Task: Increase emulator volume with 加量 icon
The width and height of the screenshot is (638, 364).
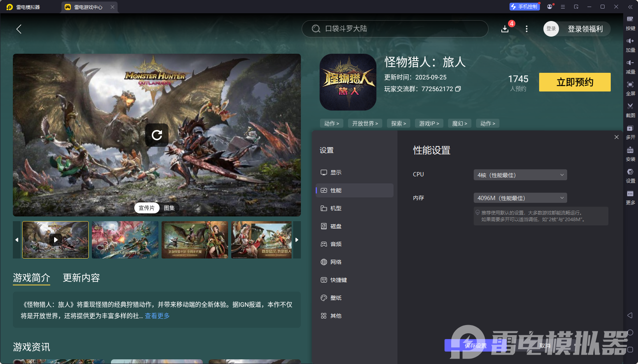Action: 631,44
